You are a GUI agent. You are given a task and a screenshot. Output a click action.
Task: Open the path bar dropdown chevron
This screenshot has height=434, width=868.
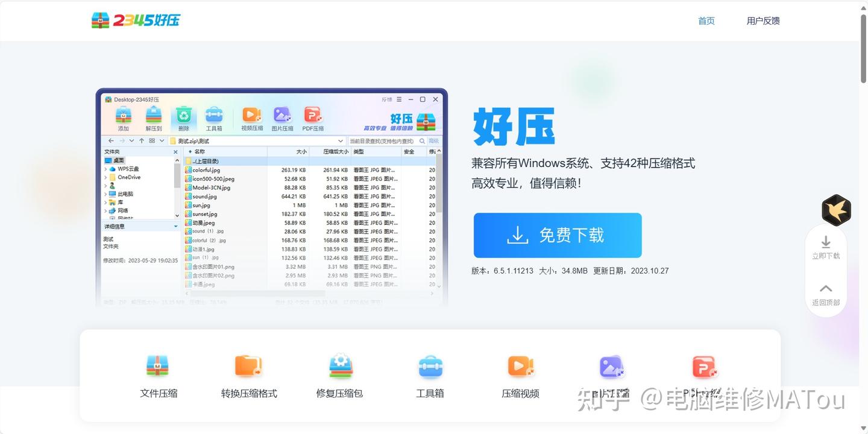coord(341,141)
